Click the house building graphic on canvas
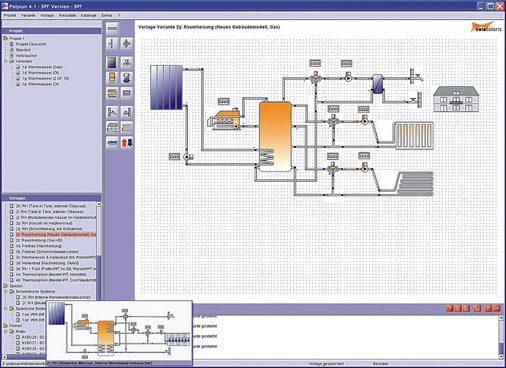The image size is (506, 368). [456, 99]
